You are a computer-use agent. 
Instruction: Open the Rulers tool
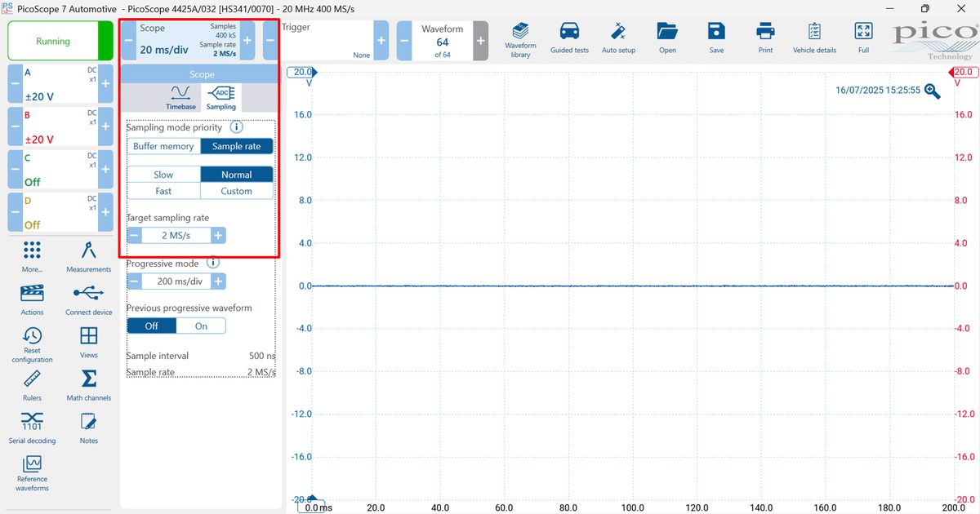pos(32,385)
